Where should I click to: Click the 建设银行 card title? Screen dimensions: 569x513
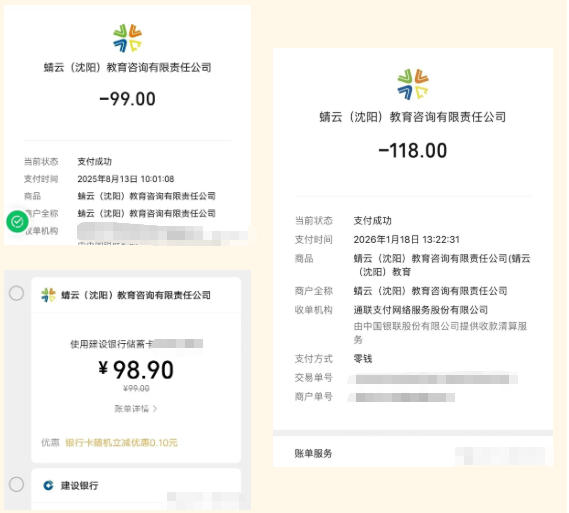click(x=79, y=485)
